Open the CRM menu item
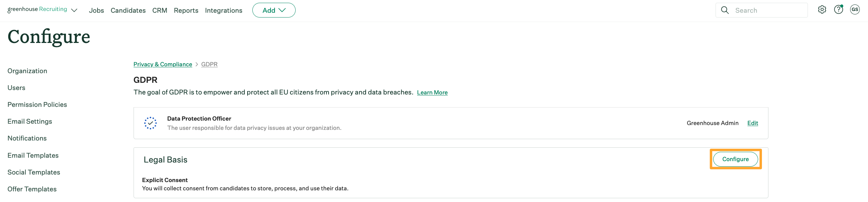The image size is (868, 202). 160,10
